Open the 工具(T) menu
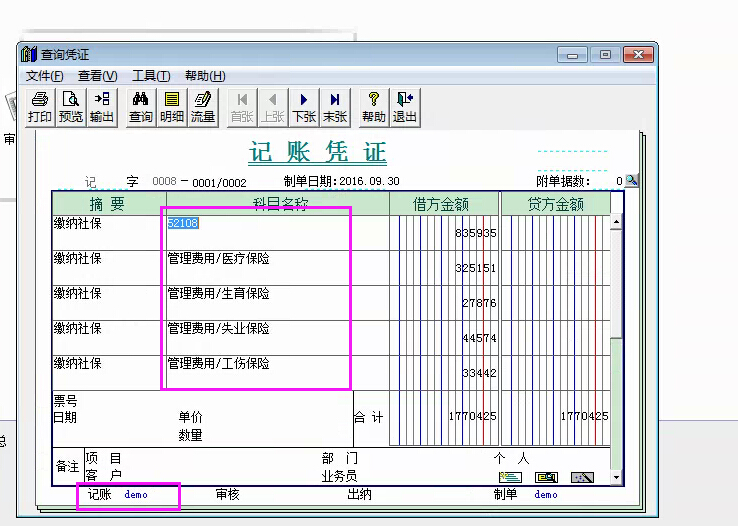Image resolution: width=738 pixels, height=526 pixels. click(x=151, y=76)
